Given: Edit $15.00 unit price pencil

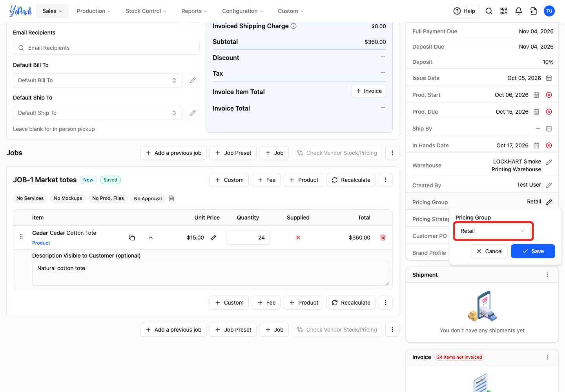Looking at the screenshot, I should pos(213,238).
